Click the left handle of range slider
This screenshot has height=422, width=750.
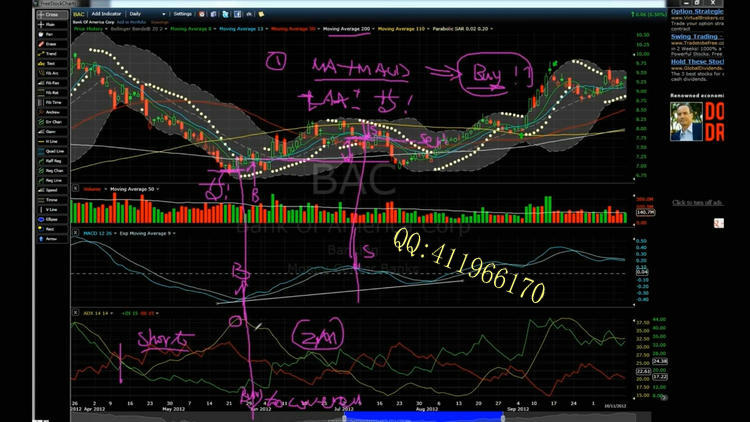tap(344, 418)
